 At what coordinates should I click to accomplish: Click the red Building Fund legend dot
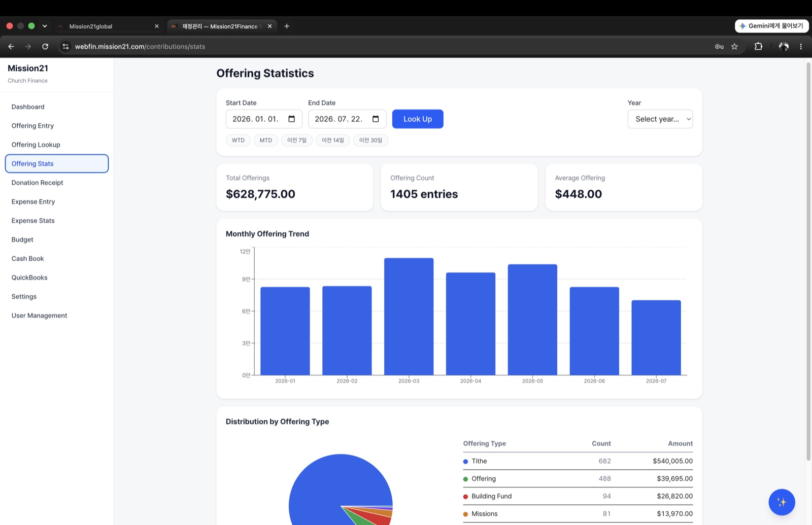coord(465,497)
